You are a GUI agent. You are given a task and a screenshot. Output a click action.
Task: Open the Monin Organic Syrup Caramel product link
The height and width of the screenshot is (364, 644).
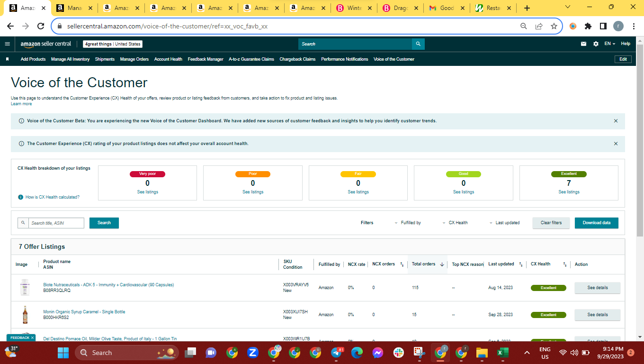84,312
